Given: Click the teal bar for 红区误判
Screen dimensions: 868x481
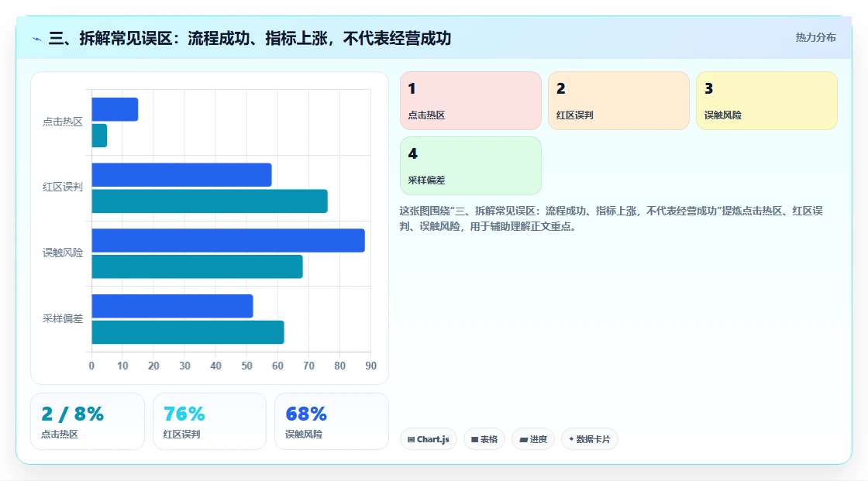Looking at the screenshot, I should pyautogui.click(x=210, y=201).
